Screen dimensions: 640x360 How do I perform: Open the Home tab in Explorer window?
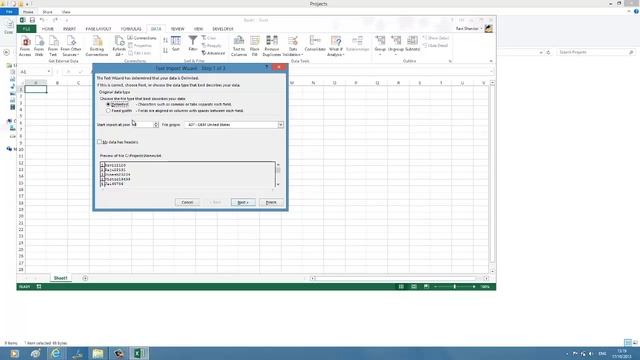28,12
